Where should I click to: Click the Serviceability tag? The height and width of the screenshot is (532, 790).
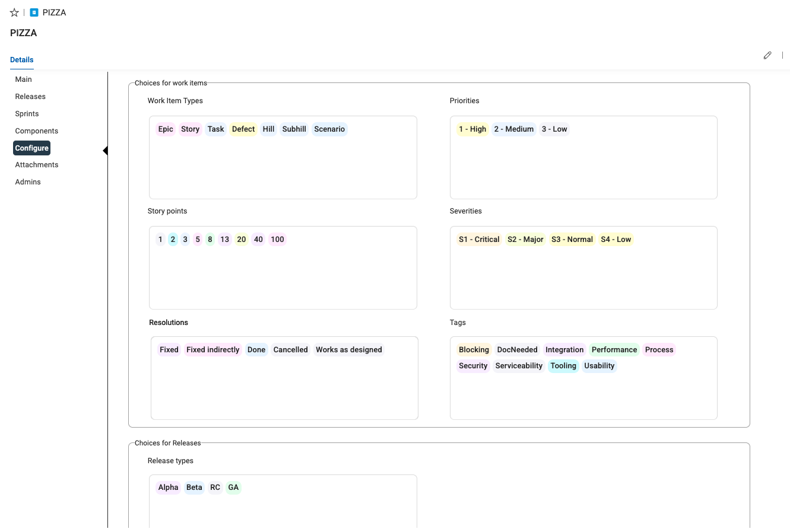pos(519,366)
